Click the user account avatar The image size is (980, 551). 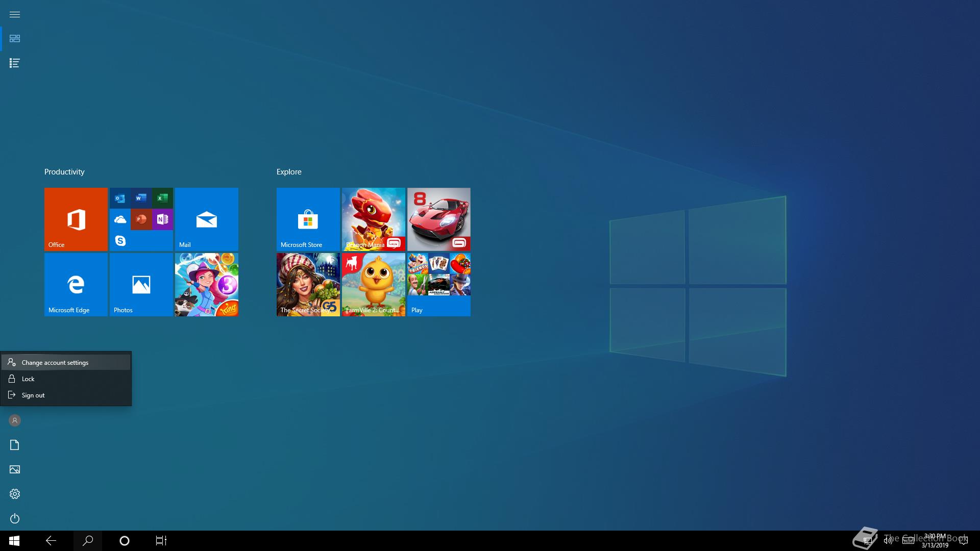15,420
